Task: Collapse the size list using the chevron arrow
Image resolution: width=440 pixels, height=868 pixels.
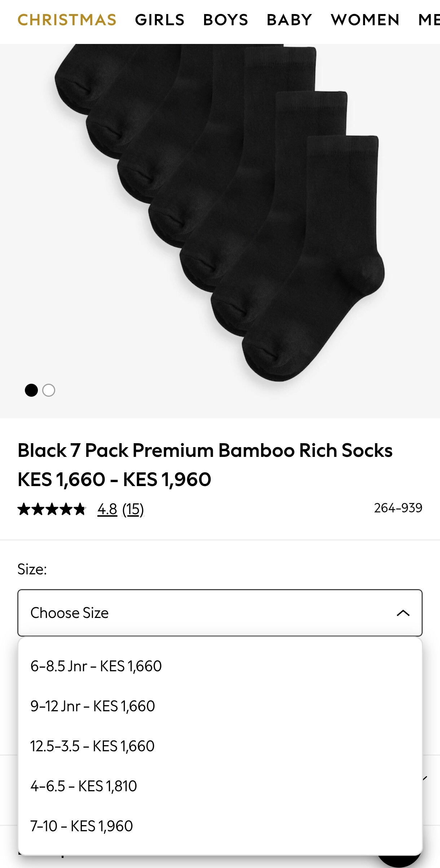Action: pyautogui.click(x=403, y=613)
